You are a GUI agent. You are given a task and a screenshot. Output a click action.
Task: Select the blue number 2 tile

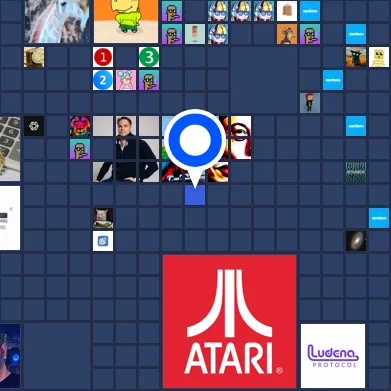click(103, 80)
